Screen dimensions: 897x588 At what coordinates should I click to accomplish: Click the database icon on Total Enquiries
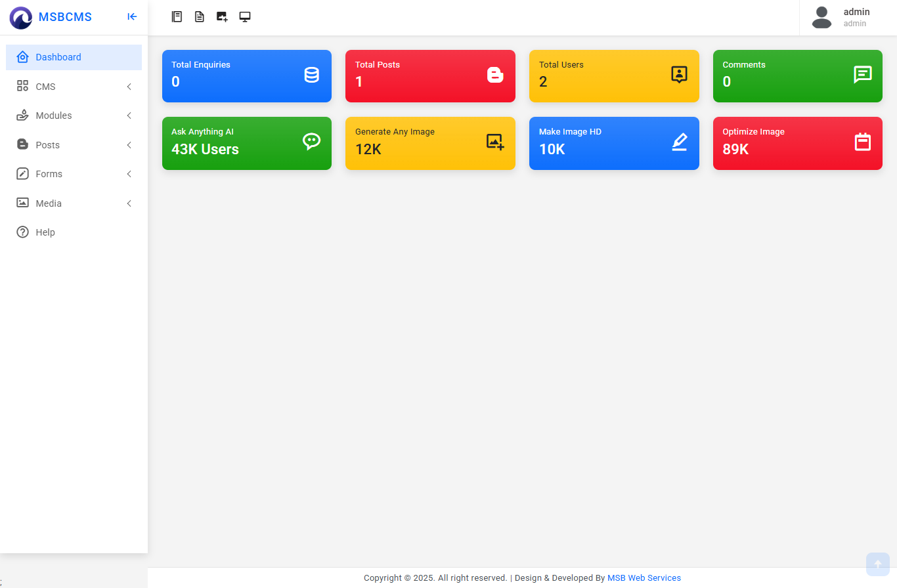[x=311, y=75]
